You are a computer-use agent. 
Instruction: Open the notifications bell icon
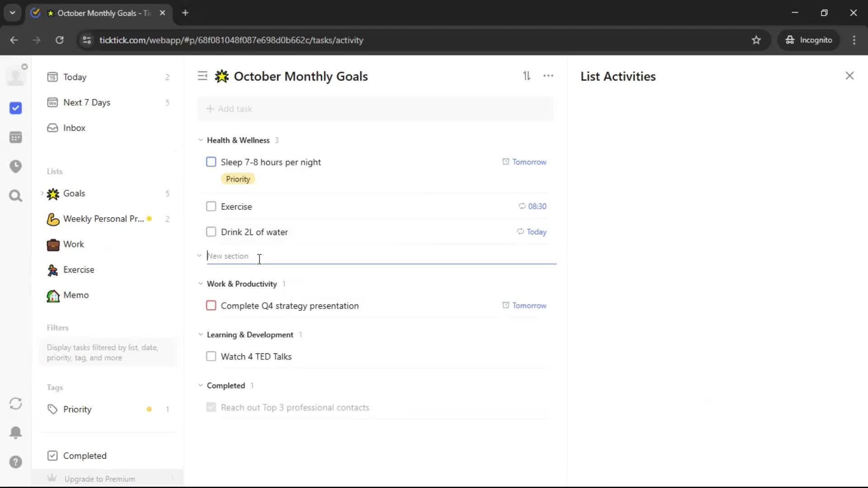coord(16,432)
